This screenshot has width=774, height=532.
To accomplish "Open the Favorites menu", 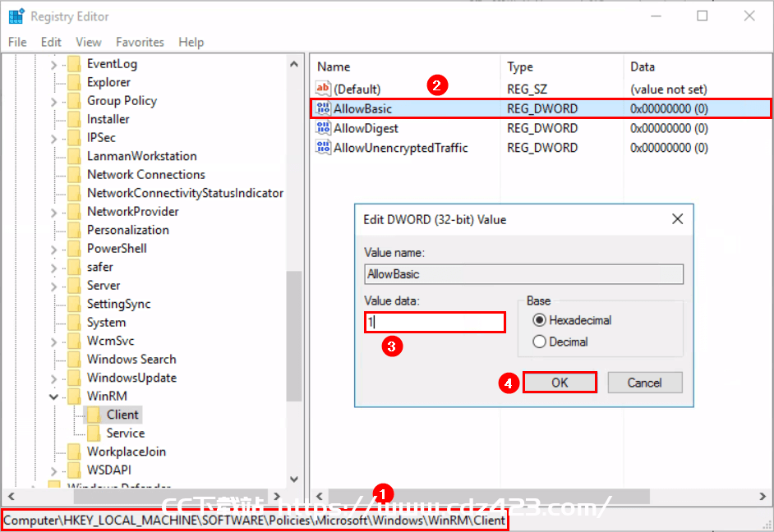I will coord(140,43).
